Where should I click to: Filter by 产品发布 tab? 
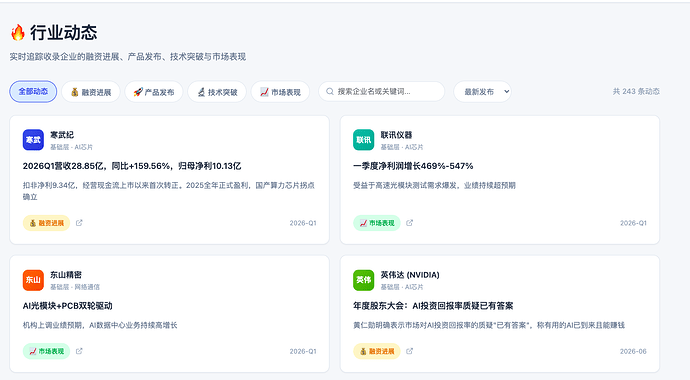(154, 92)
